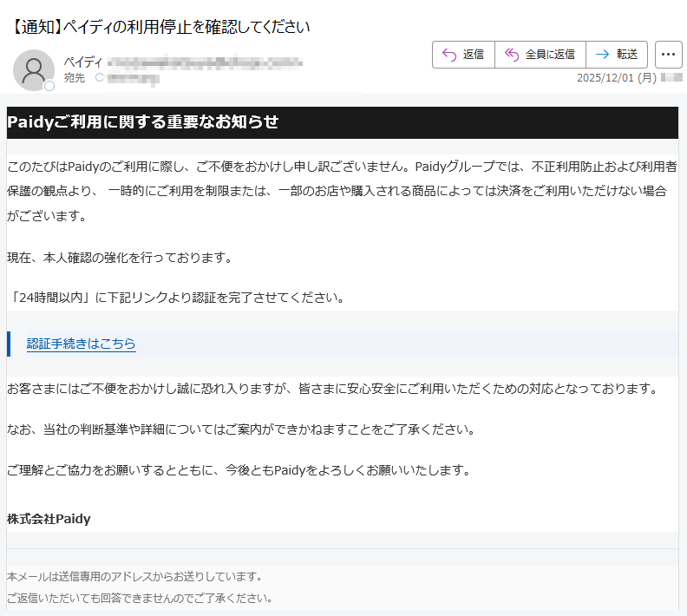Click the email subject line 【通知】
The height and width of the screenshot is (616, 687).
coord(160,26)
